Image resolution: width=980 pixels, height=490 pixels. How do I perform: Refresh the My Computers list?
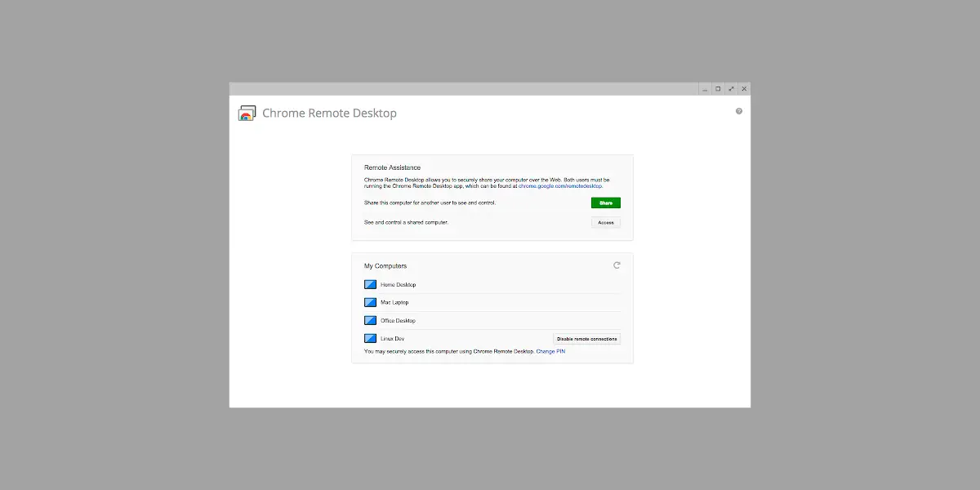click(x=617, y=265)
